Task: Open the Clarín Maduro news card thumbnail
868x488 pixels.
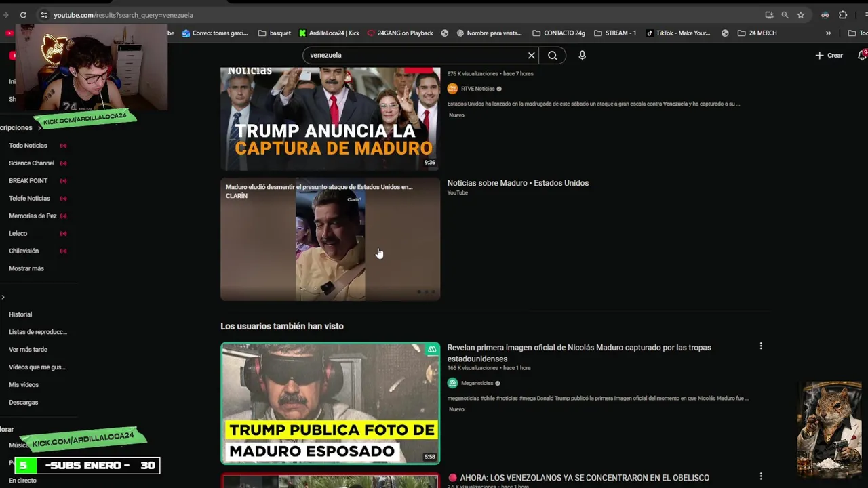Action: (x=330, y=239)
